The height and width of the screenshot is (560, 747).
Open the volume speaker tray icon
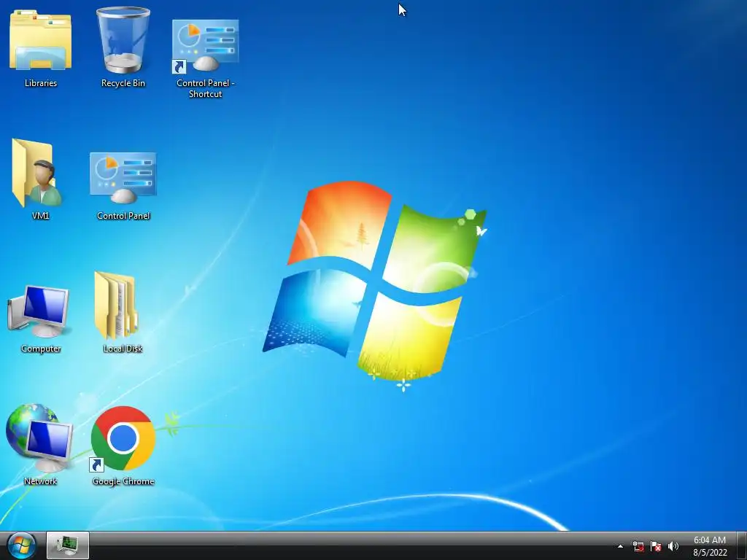673,546
